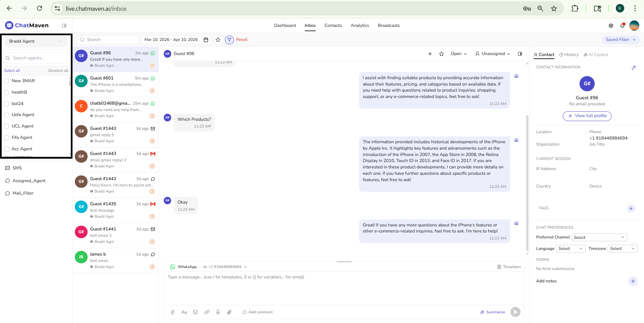Open the notifications bell
Screen dimensions: 644x323
tap(622, 25)
